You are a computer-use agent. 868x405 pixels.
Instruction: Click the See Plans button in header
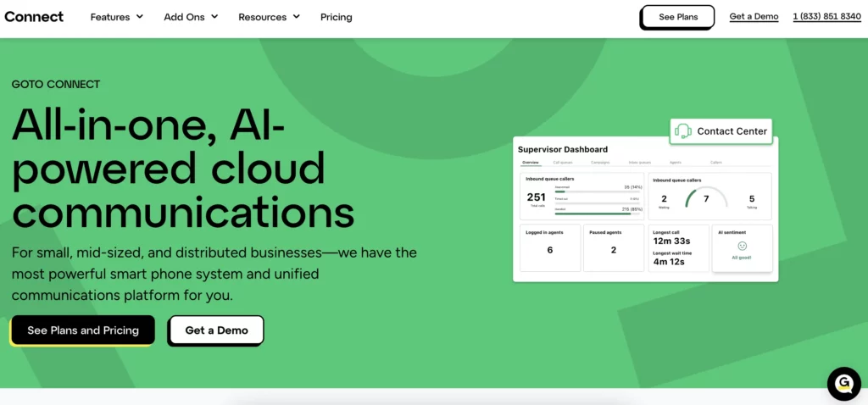(677, 17)
